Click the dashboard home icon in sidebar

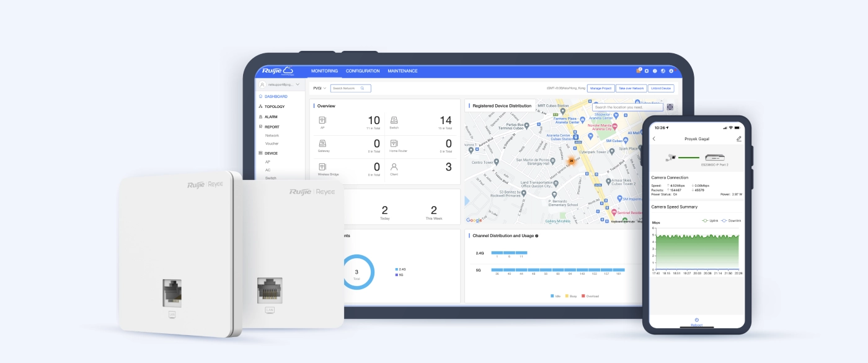[260, 97]
